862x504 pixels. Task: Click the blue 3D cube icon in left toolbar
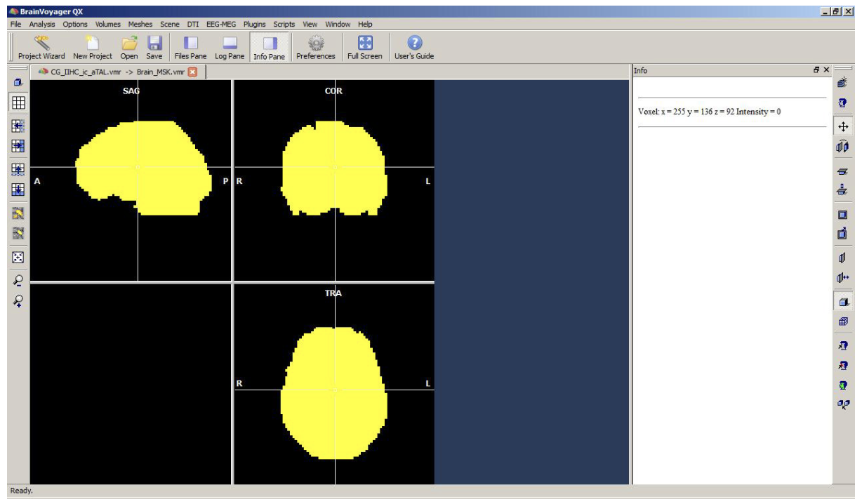(x=18, y=83)
